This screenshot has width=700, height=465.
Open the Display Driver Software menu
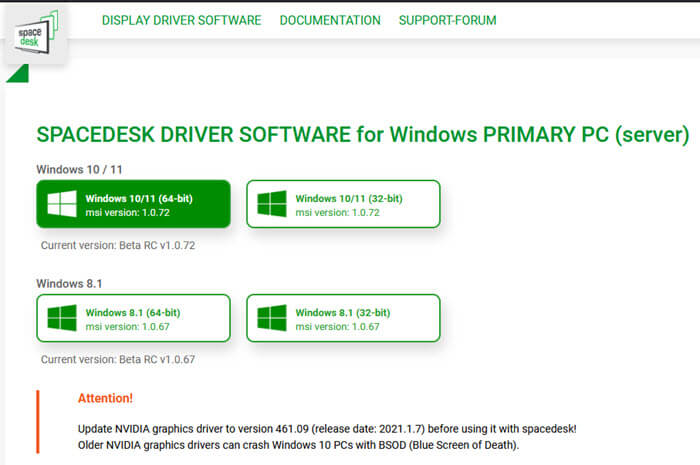pyautogui.click(x=181, y=21)
